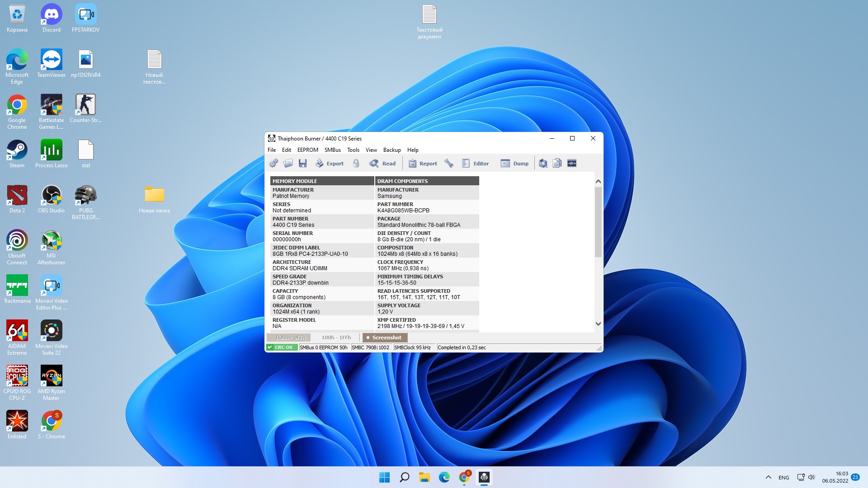Click the Screenshot button

coord(385,338)
